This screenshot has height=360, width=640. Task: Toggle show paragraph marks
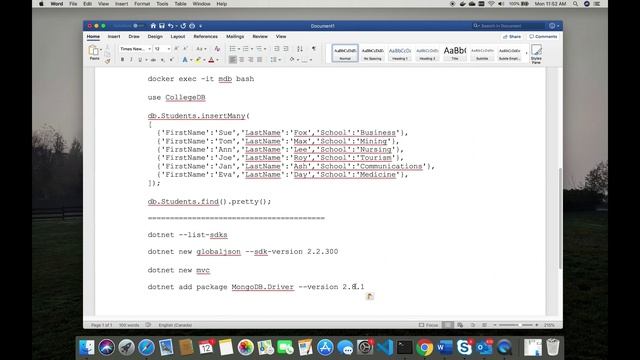tap(313, 49)
